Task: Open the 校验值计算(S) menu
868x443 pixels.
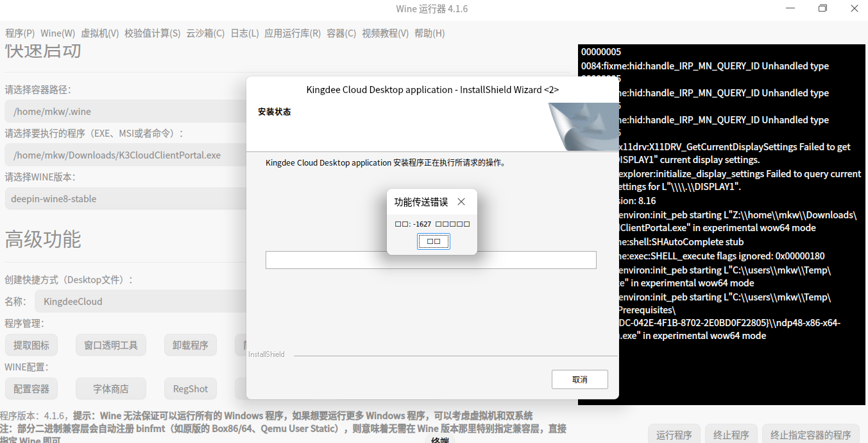Action: pyautogui.click(x=153, y=33)
